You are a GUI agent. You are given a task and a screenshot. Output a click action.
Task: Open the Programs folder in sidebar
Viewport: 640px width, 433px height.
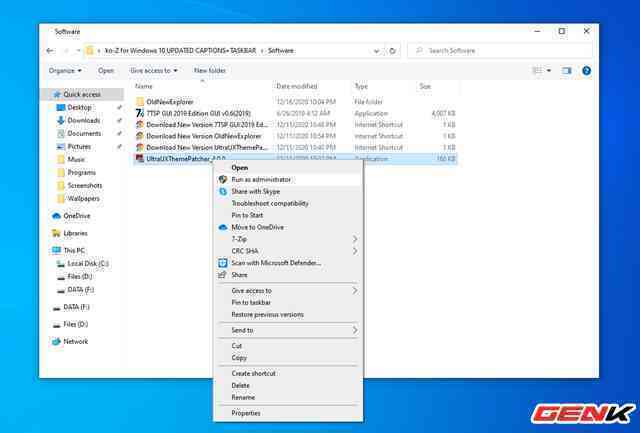pyautogui.click(x=81, y=173)
